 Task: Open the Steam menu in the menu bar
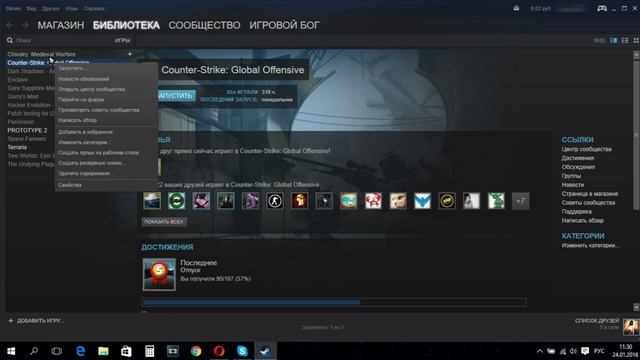pos(13,9)
